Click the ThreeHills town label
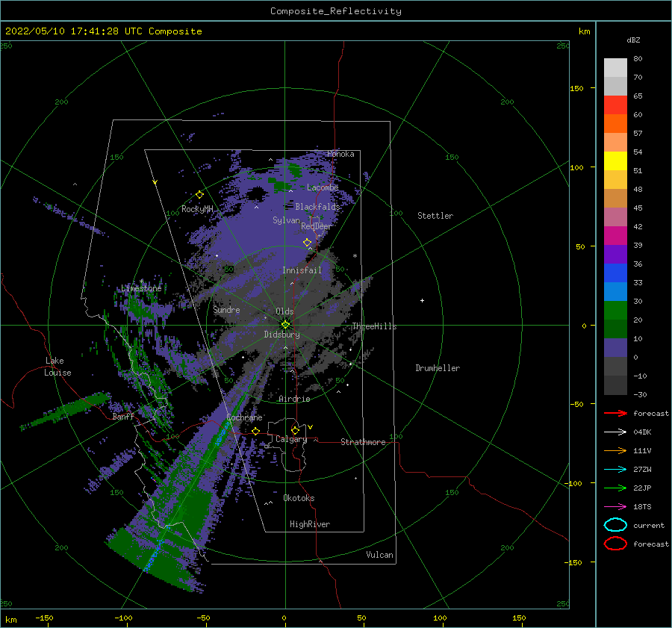The height and width of the screenshot is (628, 672). pyautogui.click(x=375, y=326)
